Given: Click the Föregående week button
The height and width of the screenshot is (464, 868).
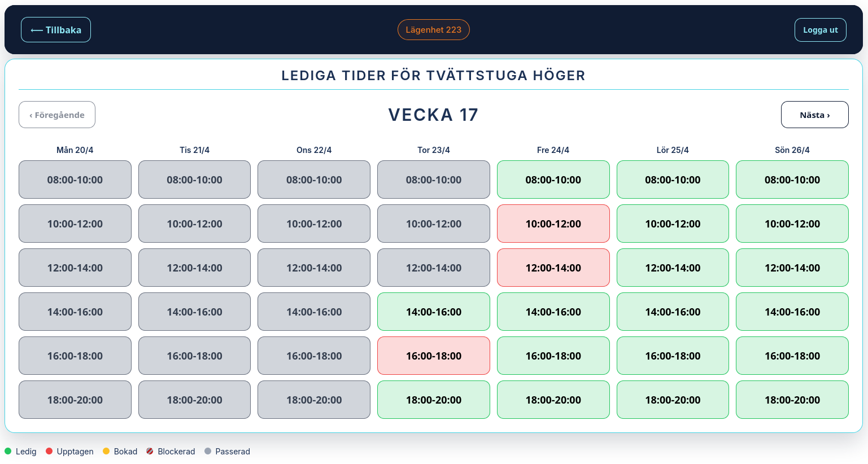Looking at the screenshot, I should tap(57, 115).
